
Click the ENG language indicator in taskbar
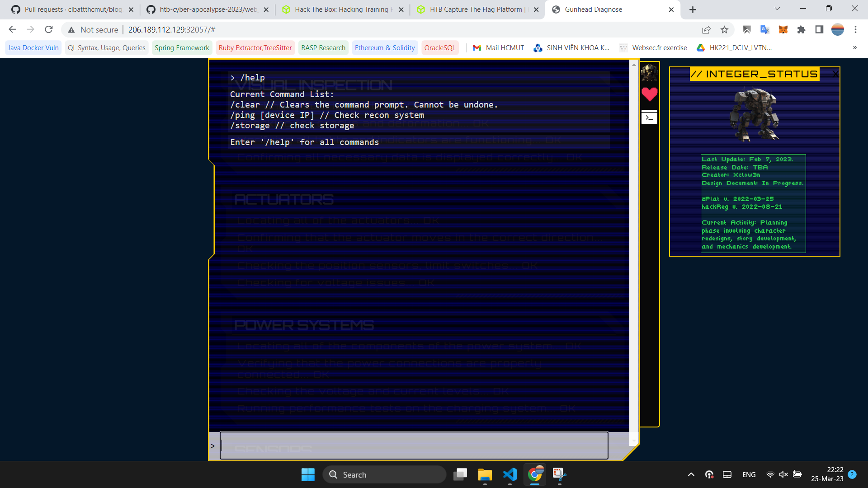pos(749,474)
